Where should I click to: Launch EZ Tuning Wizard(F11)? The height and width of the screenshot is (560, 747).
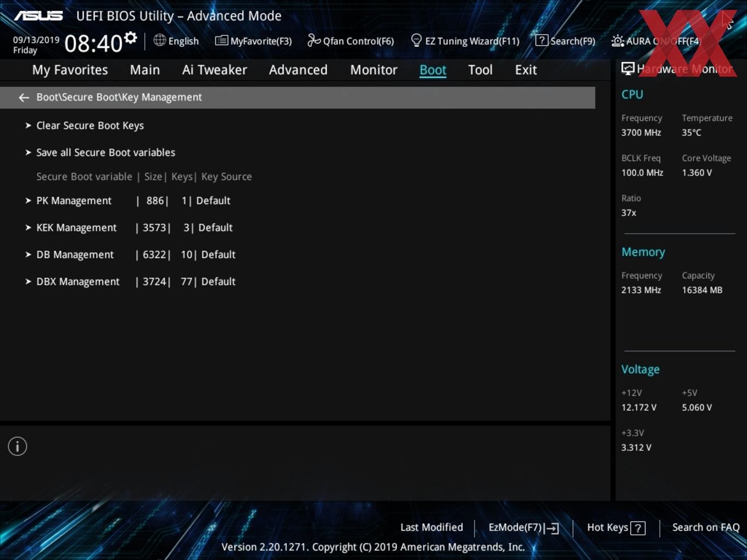(x=465, y=41)
